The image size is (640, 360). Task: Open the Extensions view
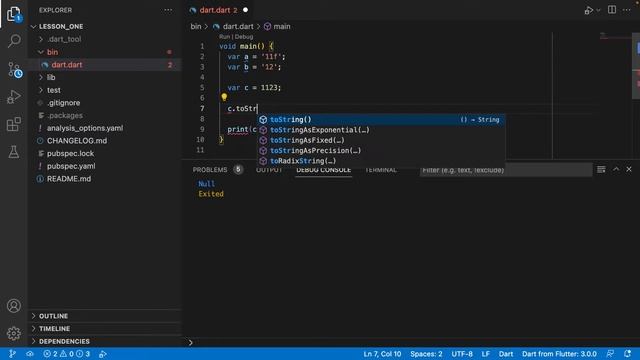[x=14, y=124]
